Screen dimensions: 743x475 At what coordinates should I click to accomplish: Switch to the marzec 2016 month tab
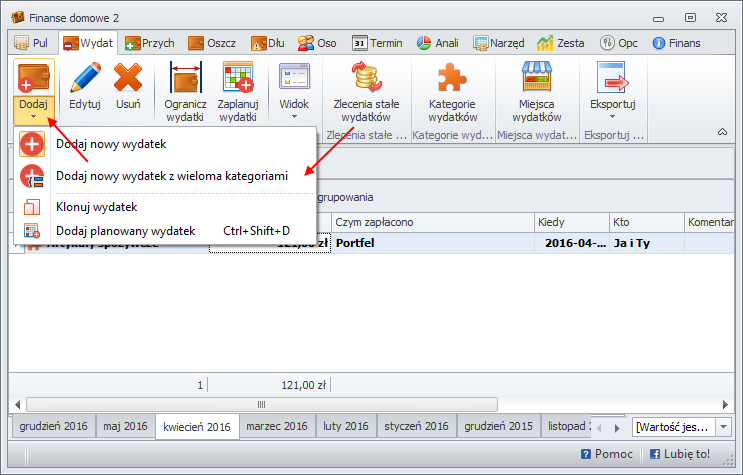tap(276, 427)
